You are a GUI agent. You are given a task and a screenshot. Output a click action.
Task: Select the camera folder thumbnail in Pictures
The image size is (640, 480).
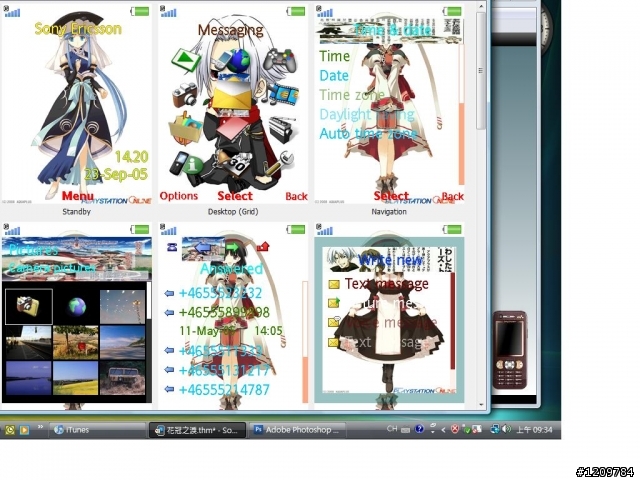click(29, 307)
